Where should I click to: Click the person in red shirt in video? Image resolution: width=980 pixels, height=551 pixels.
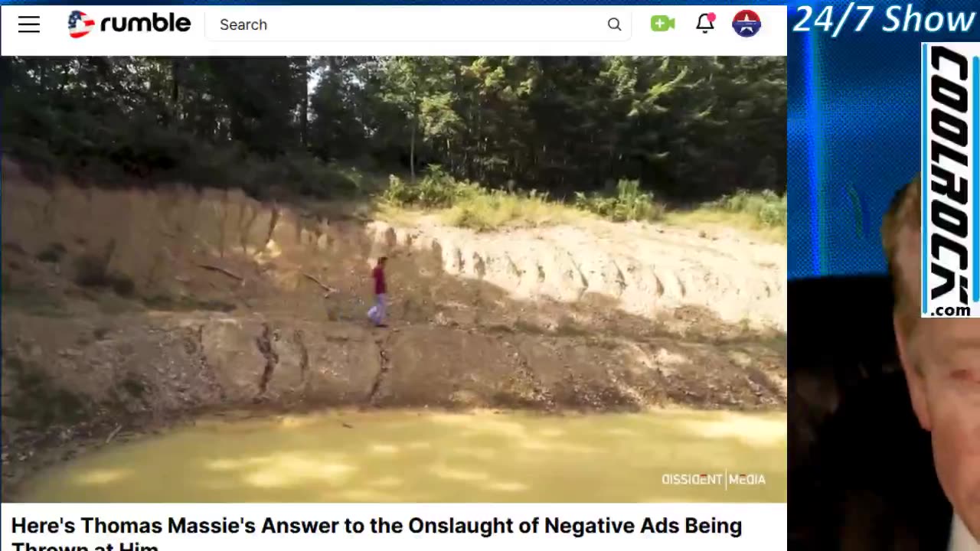coord(379,292)
